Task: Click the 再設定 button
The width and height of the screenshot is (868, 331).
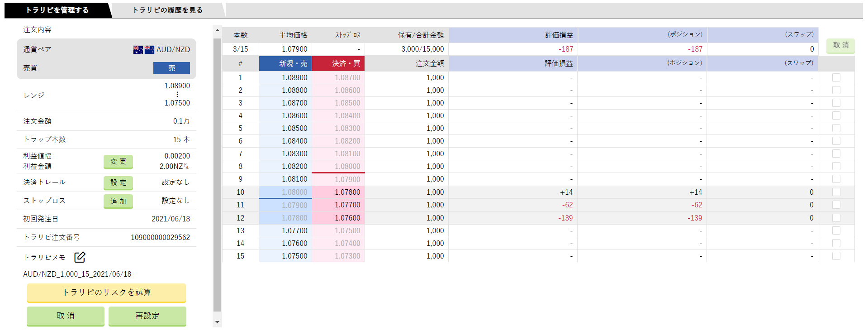Action: click(147, 316)
